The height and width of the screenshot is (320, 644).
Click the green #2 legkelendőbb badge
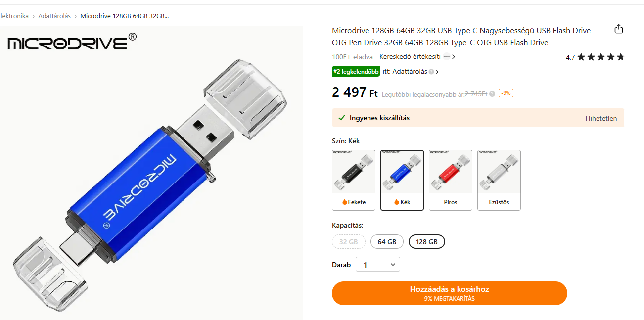pos(356,71)
